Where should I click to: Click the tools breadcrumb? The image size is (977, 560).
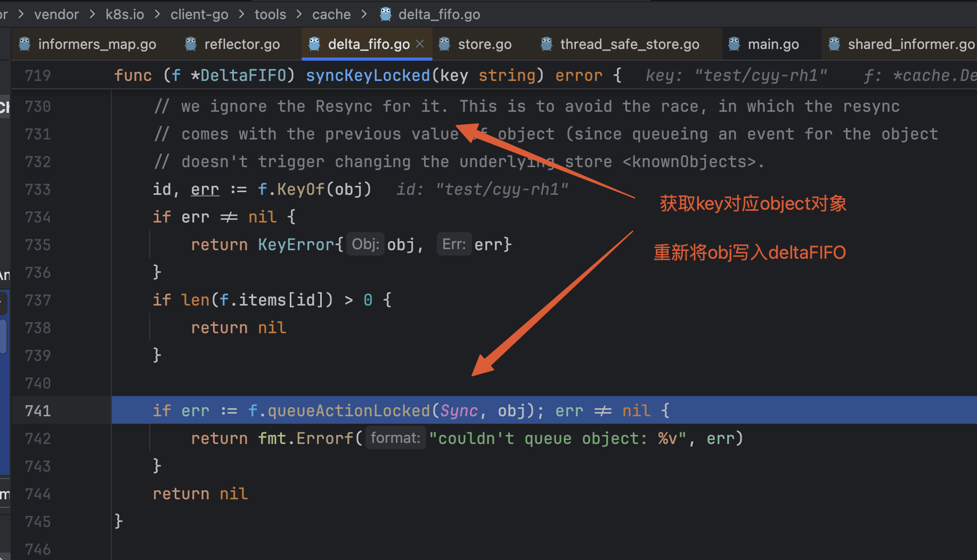coord(270,14)
